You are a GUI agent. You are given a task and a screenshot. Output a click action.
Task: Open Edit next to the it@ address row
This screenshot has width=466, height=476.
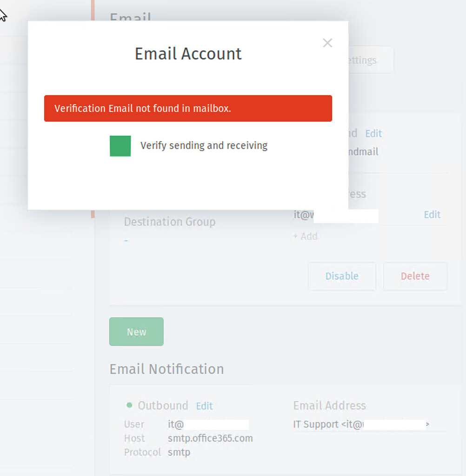pyautogui.click(x=432, y=215)
